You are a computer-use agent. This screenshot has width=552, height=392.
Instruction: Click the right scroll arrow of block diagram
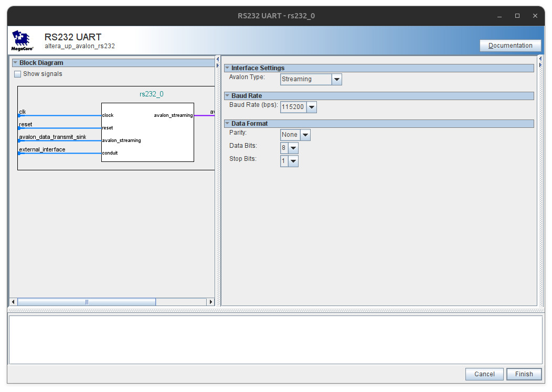211,302
